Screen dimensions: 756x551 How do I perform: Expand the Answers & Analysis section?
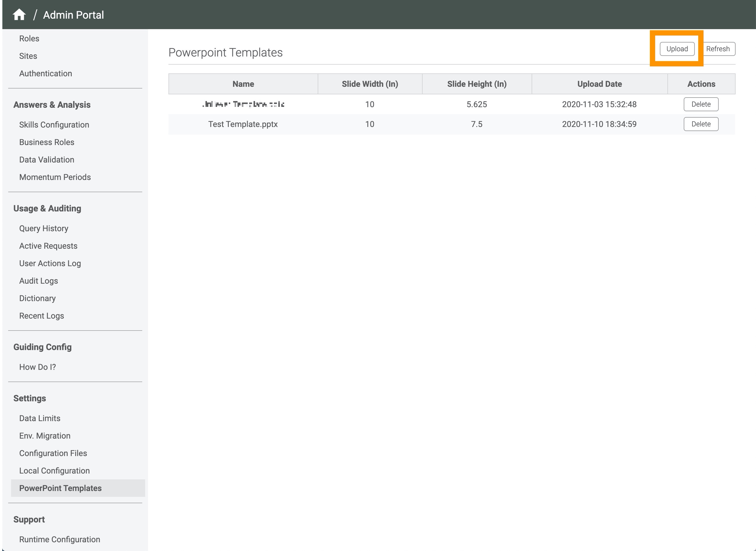[x=52, y=105]
